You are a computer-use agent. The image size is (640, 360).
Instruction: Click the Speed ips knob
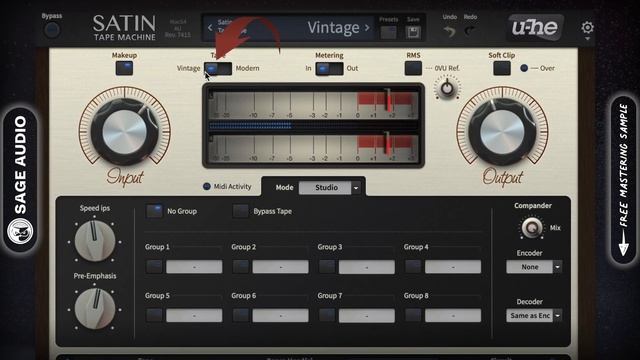tap(95, 241)
